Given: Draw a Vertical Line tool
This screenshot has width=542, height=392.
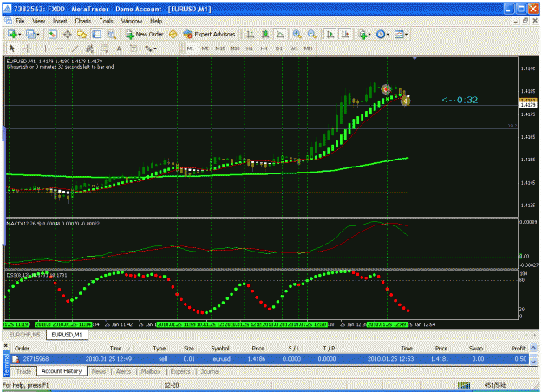Looking at the screenshot, I should 45,49.
